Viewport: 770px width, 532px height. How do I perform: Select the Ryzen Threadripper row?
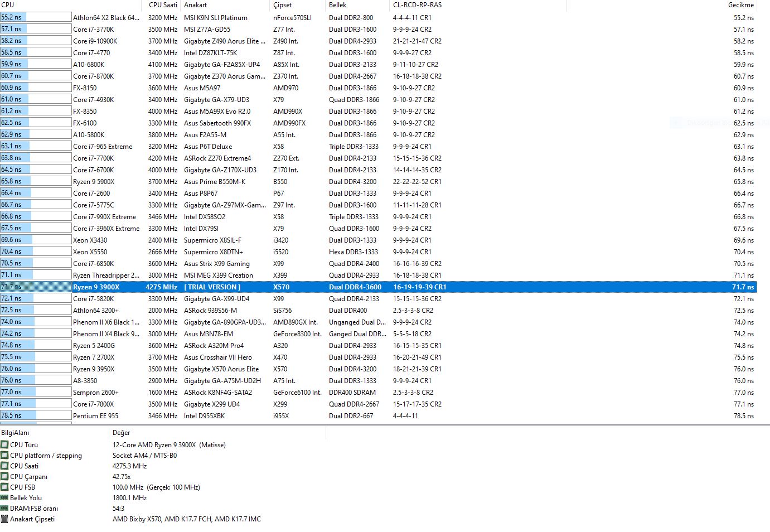click(378, 275)
